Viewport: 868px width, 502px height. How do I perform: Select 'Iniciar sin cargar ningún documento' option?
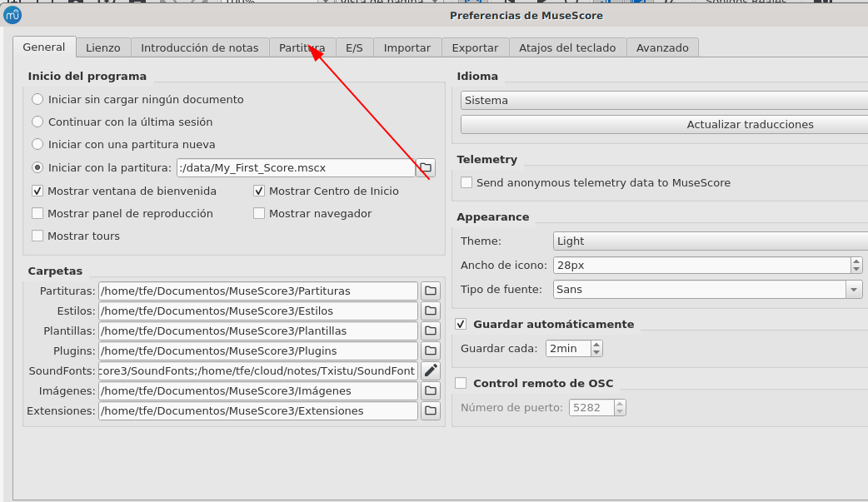[37, 99]
